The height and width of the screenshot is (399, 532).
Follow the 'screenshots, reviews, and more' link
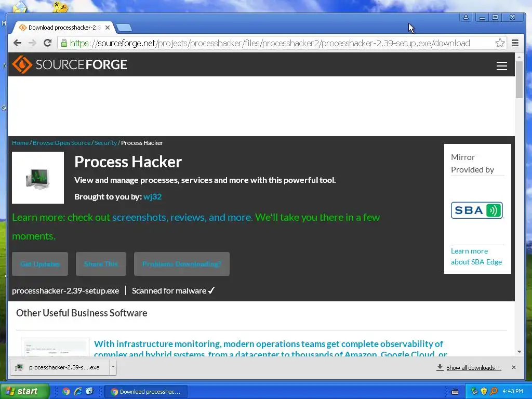pyautogui.click(x=182, y=218)
